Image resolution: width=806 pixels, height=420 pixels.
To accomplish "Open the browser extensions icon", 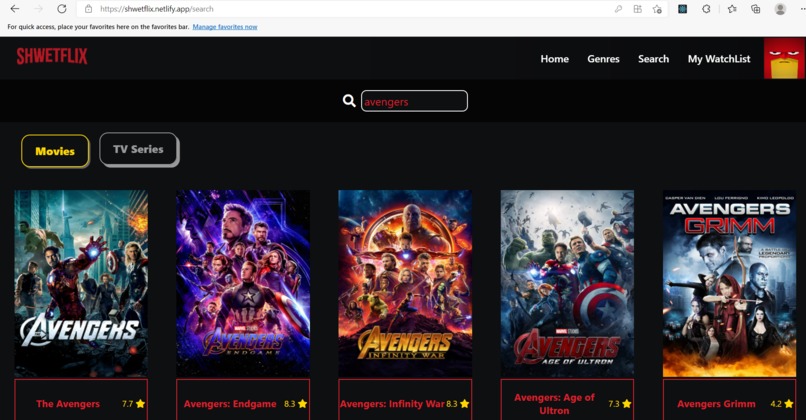I will (x=706, y=9).
